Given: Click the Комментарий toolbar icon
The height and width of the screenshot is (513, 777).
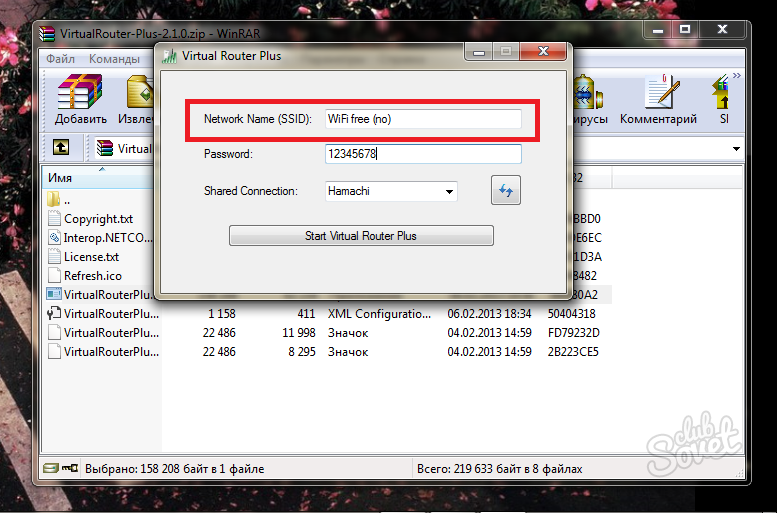Looking at the screenshot, I should click(x=658, y=99).
